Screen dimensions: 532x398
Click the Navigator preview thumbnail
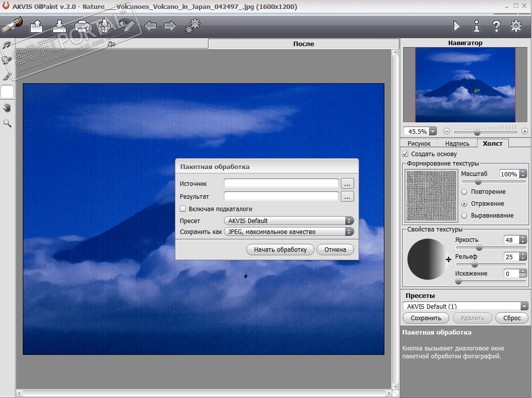pyautogui.click(x=465, y=85)
